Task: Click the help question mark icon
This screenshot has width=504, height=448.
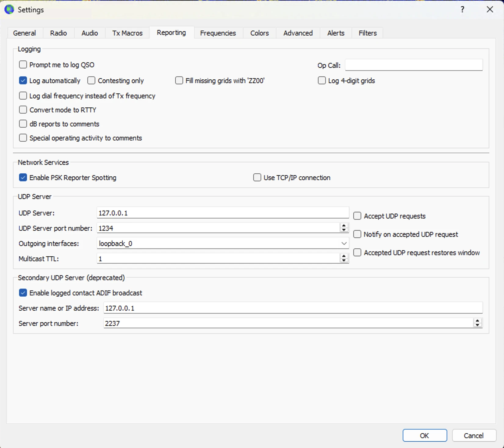Action: pyautogui.click(x=462, y=9)
